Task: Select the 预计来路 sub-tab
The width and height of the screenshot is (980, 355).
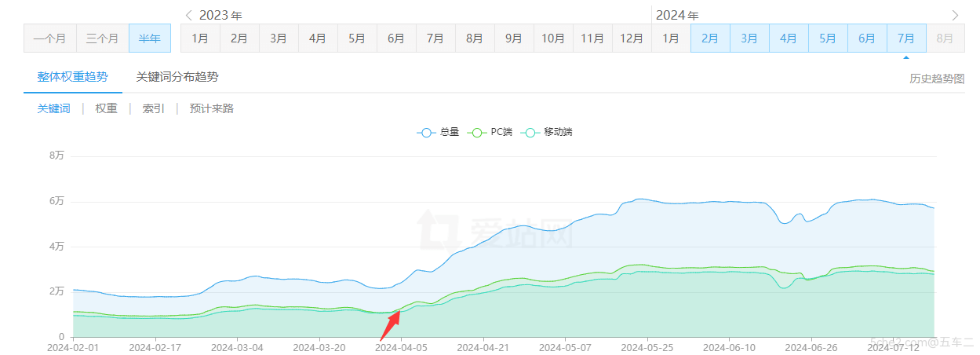Action: tap(212, 109)
